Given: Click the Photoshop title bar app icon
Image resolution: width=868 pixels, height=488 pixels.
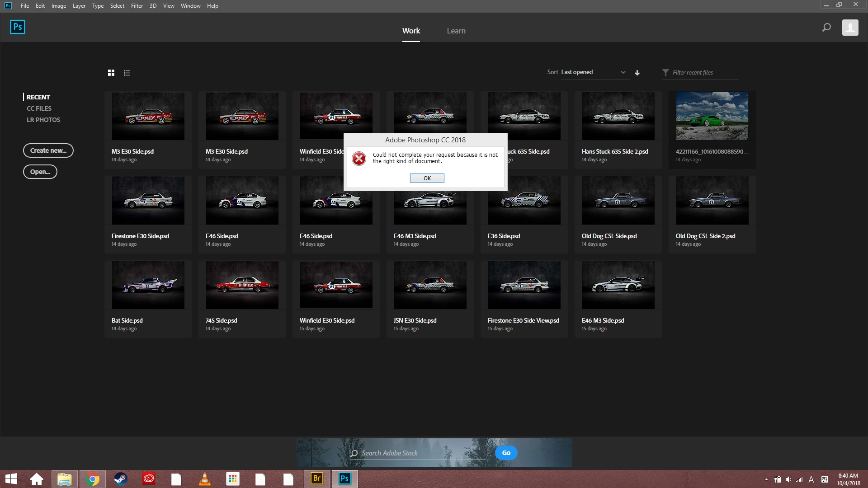Looking at the screenshot, I should click(8, 5).
